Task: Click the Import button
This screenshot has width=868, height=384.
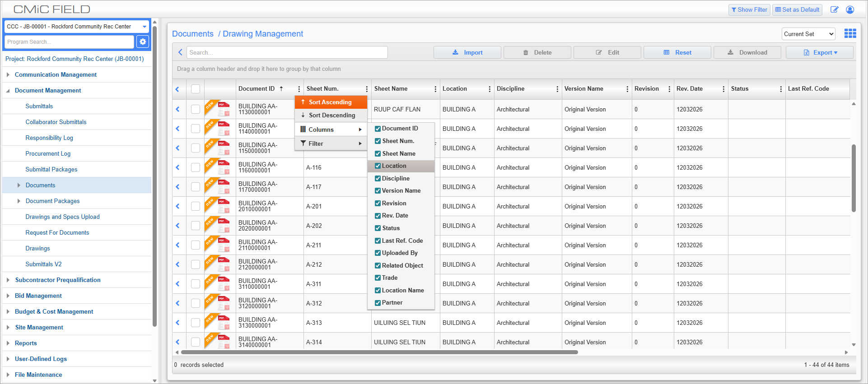Action: pyautogui.click(x=467, y=52)
